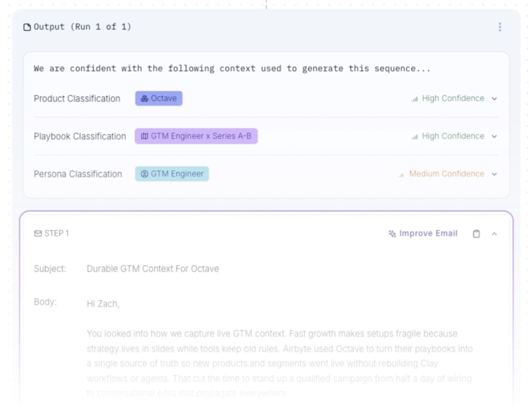This screenshot has width=532, height=413.
Task: Click the envelope icon beside STEP 1
Action: point(38,233)
